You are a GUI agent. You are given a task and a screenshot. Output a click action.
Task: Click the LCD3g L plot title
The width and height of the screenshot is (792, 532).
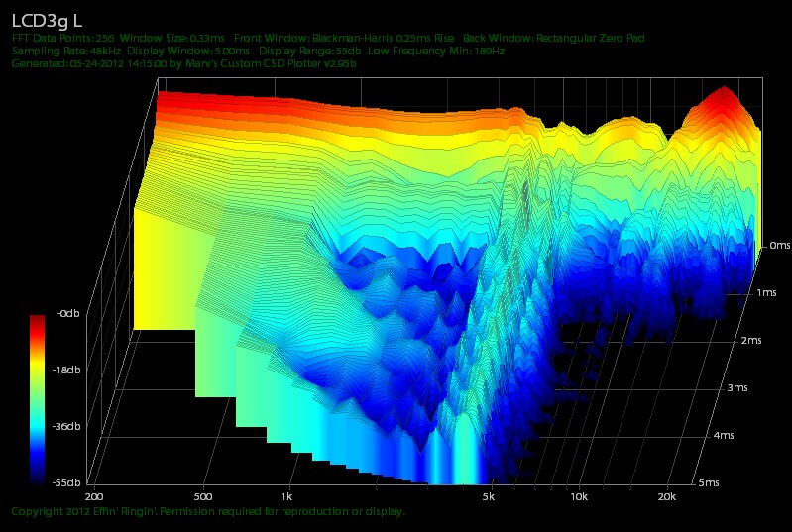[x=47, y=21]
